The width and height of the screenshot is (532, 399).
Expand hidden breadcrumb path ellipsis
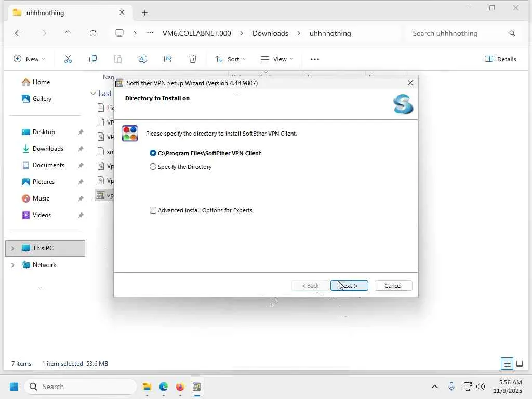coord(150,33)
